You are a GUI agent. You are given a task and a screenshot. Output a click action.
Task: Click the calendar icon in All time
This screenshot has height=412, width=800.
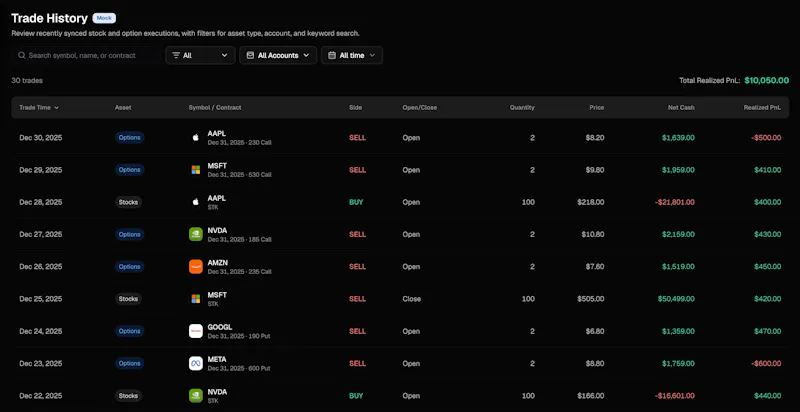click(x=332, y=55)
